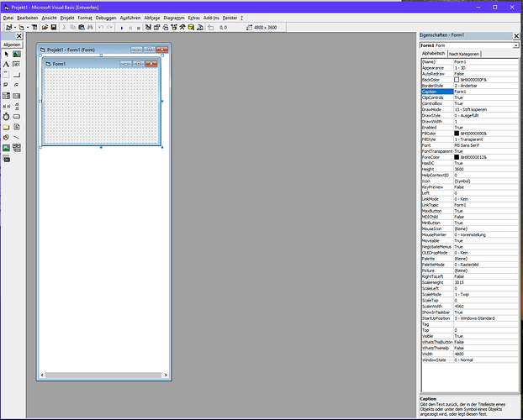Screen dimensions: 523x420
Task: Click the BackColor color swatch
Action: [457, 80]
